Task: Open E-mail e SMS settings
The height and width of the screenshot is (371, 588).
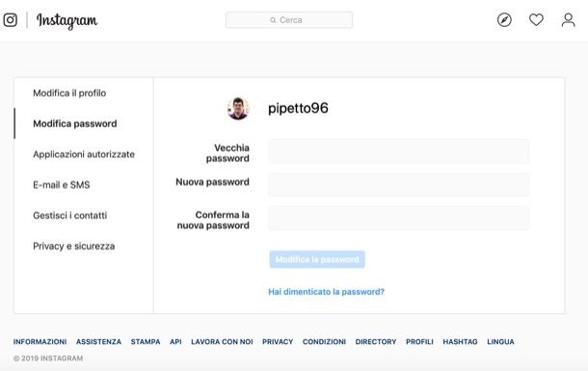Action: [x=62, y=185]
